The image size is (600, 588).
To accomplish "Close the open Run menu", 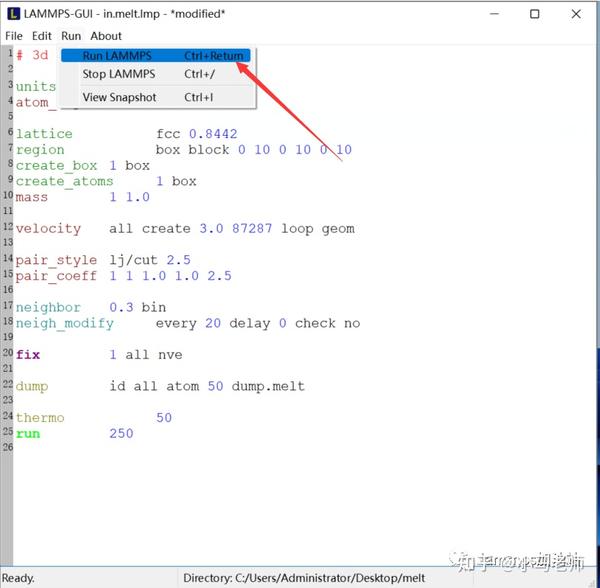I will tap(71, 36).
